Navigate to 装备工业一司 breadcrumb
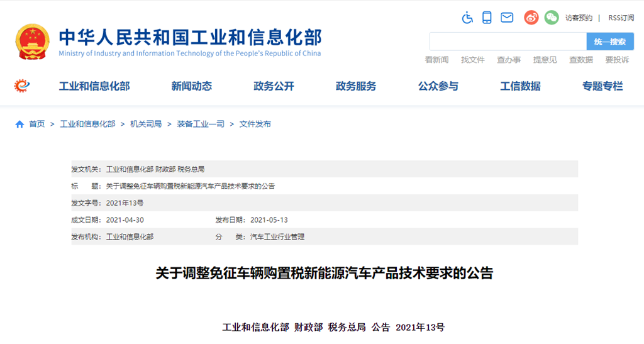Viewport: 644px width, 344px height. (201, 125)
